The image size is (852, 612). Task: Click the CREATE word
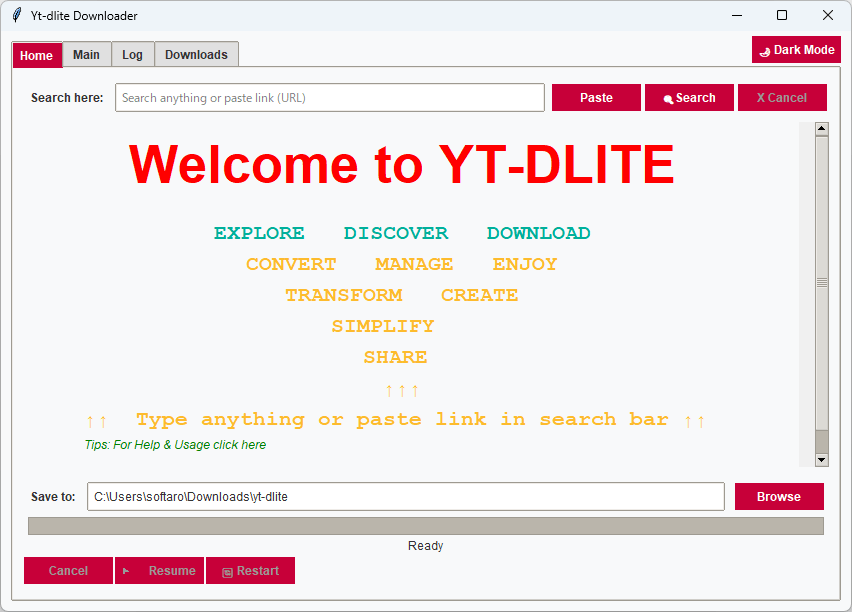coord(479,295)
